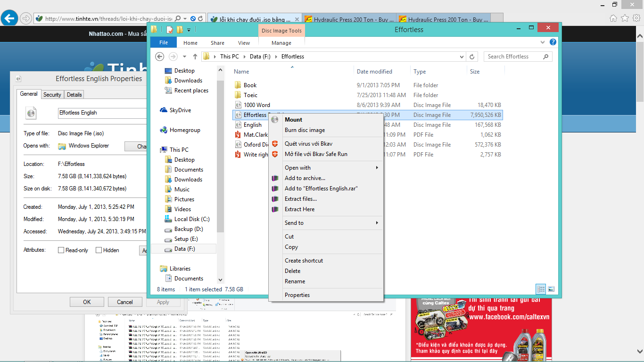The width and height of the screenshot is (644, 362).
Task: Check the Hidden attribute checkbox
Action: [99, 250]
